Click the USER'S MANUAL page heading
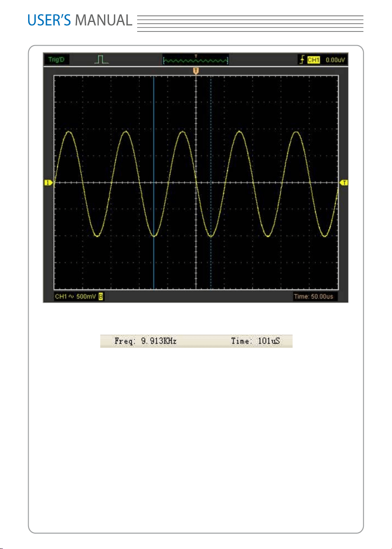Image resolution: width=392 pixels, height=549 pixels. pyautogui.click(x=80, y=20)
